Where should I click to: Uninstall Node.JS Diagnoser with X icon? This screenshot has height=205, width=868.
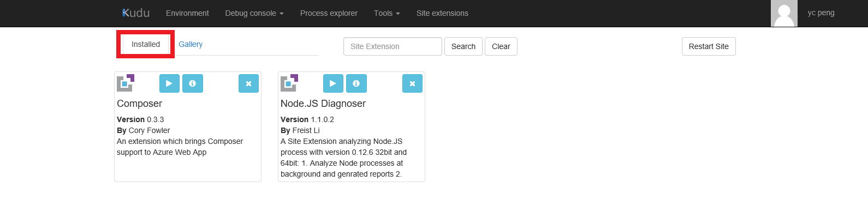pyautogui.click(x=412, y=83)
